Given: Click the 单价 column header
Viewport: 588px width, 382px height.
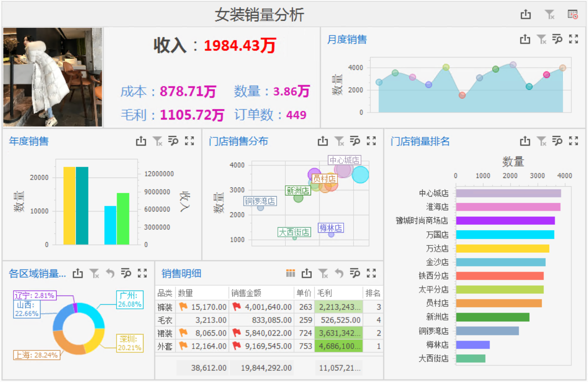Looking at the screenshot, I should coord(304,293).
